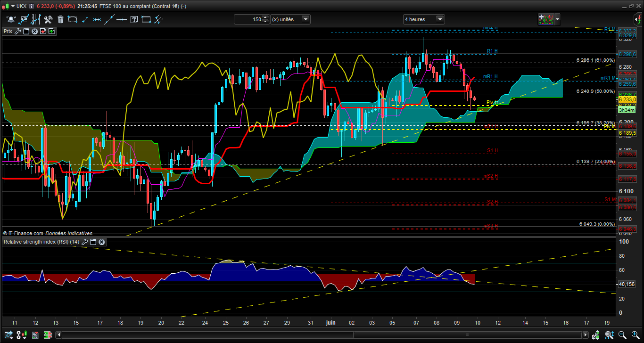Click the mS2 H support level label

tap(491, 176)
